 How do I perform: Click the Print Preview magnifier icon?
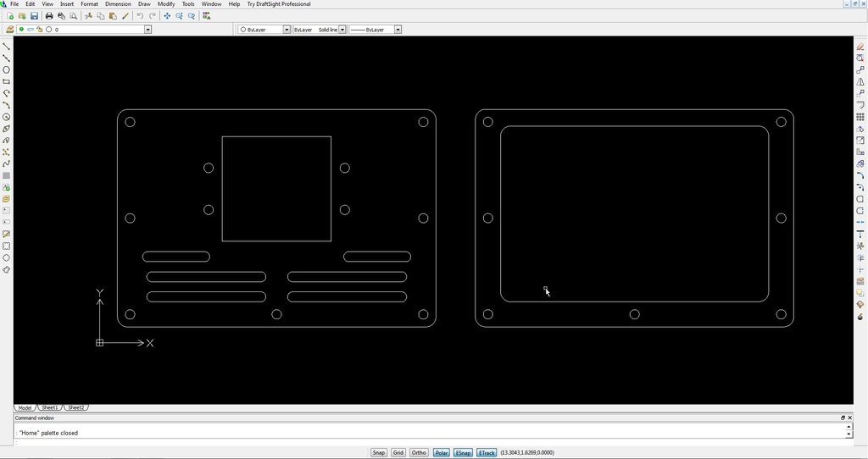pos(74,16)
